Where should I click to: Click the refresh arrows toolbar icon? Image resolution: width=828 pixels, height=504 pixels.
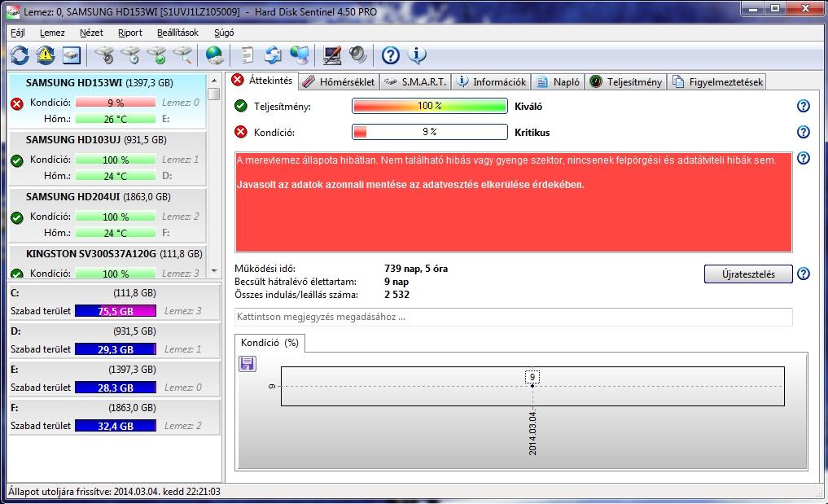pos(20,55)
